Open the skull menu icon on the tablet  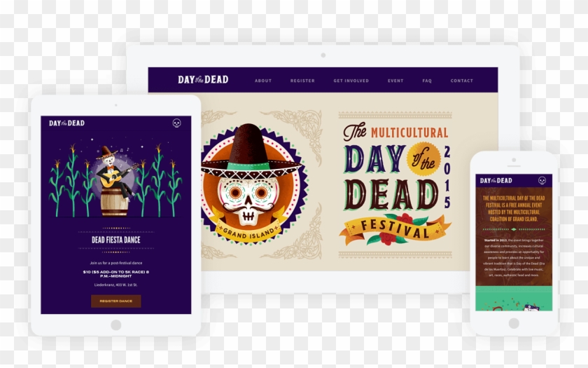click(x=176, y=123)
